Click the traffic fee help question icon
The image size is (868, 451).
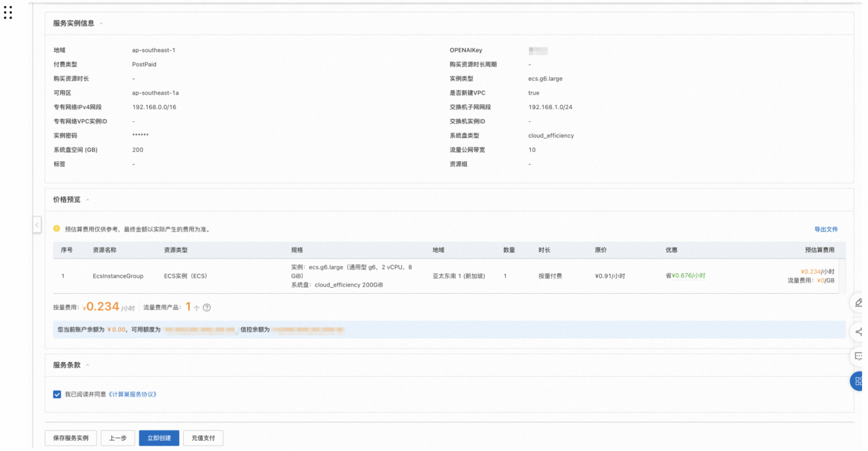pyautogui.click(x=207, y=307)
